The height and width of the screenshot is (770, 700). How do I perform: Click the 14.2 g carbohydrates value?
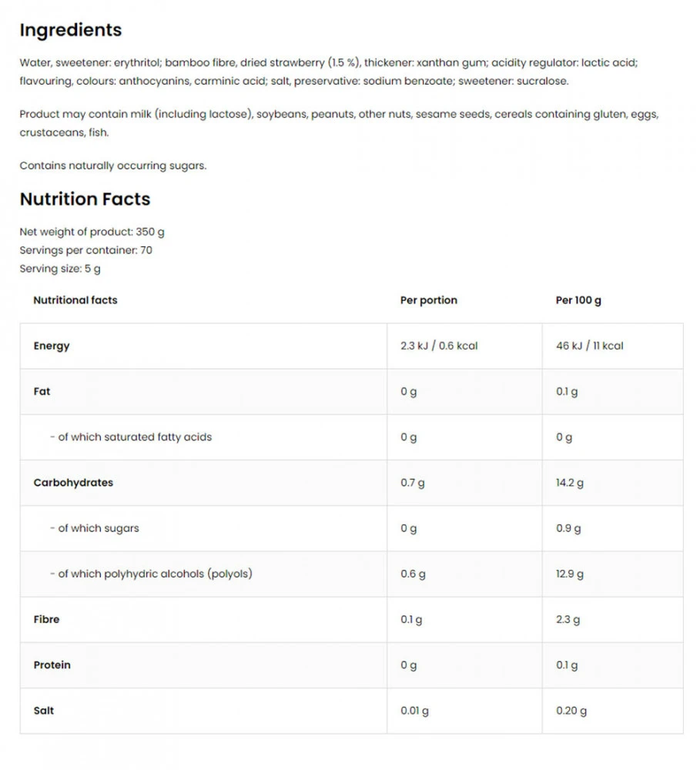click(x=570, y=483)
